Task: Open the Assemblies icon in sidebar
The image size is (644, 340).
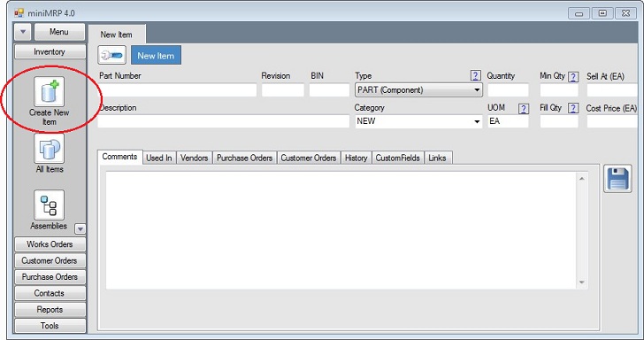Action: (x=49, y=205)
